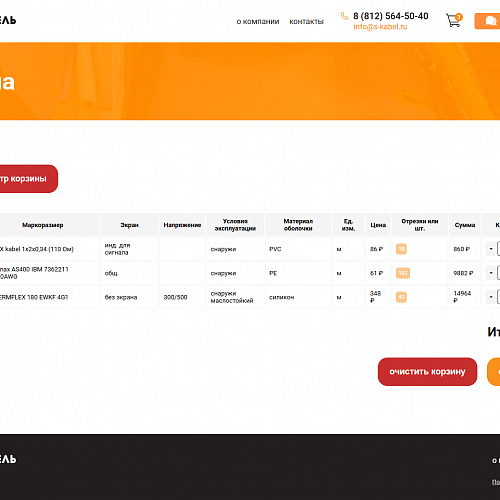Click the 'Маркоразмер' column header

click(43, 225)
